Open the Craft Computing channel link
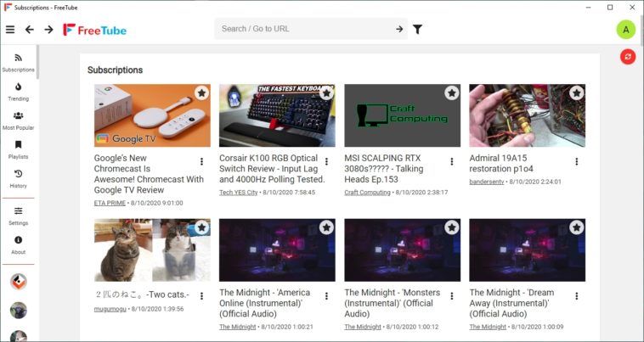Screen dimensions: 644x342 pyautogui.click(x=367, y=193)
